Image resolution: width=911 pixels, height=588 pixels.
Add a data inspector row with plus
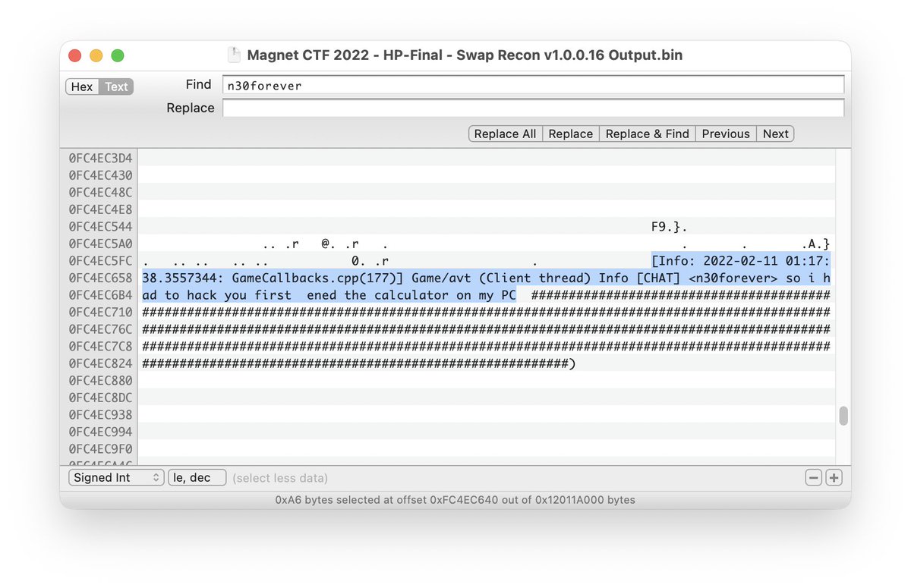point(834,478)
